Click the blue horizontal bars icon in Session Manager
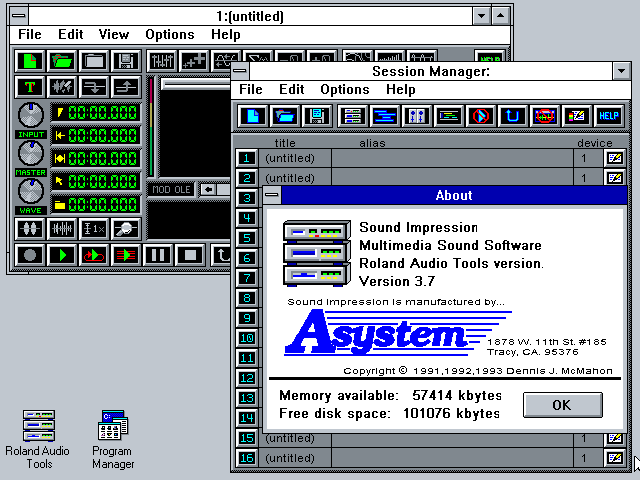The image size is (640, 480). 385,116
